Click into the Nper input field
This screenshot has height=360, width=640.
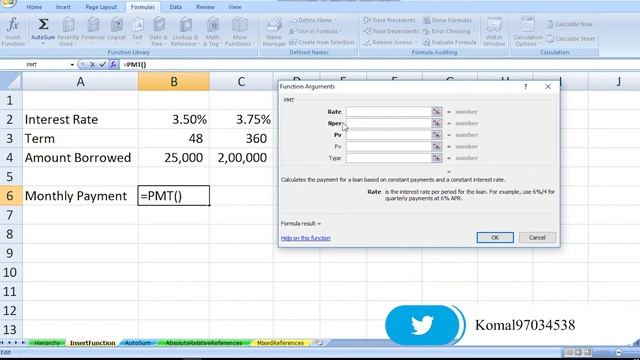389,123
